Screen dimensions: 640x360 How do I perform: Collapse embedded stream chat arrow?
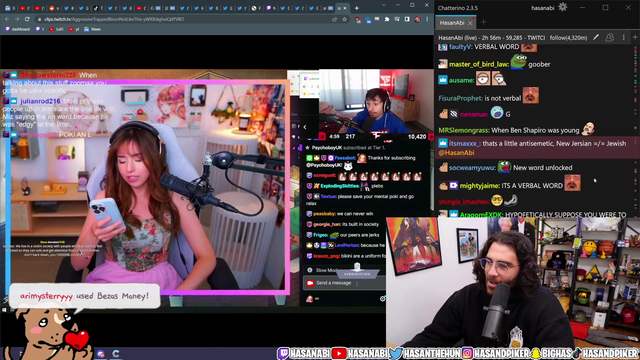tap(305, 127)
